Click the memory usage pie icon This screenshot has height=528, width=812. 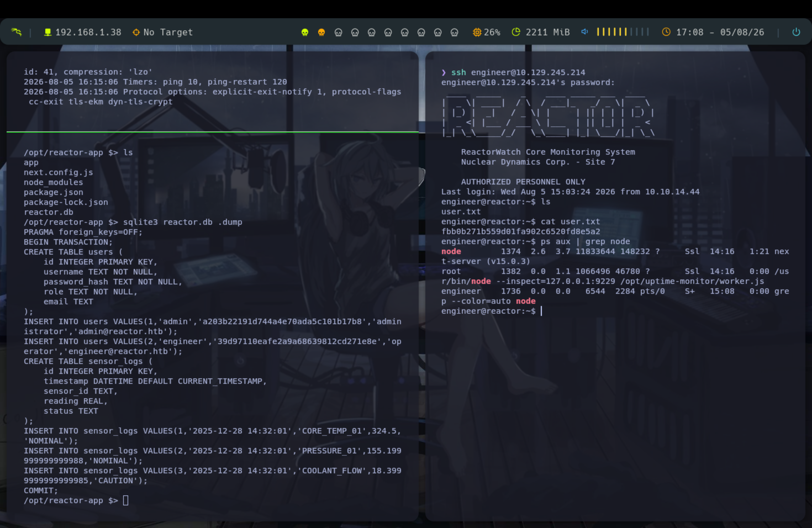click(x=516, y=32)
